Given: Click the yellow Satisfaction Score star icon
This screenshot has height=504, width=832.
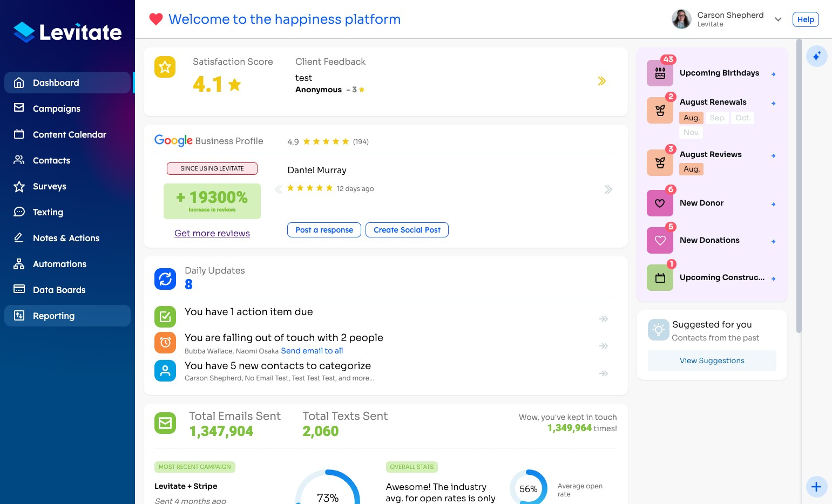Looking at the screenshot, I should click(x=165, y=67).
